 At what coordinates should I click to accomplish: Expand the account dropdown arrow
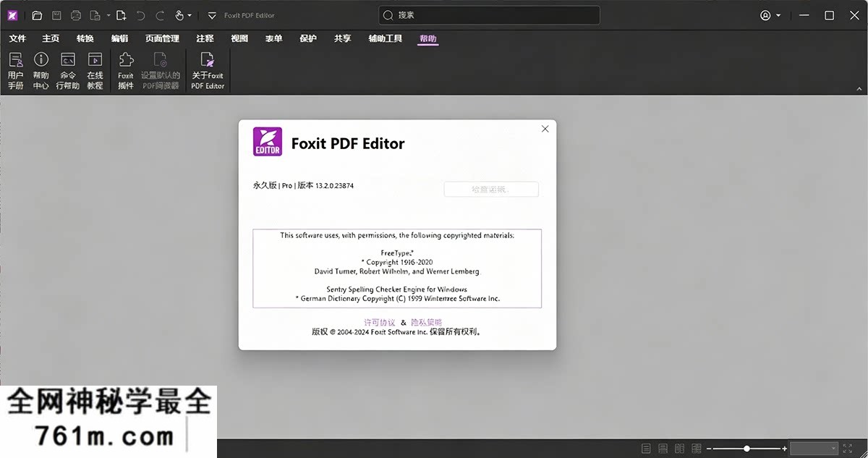point(778,15)
